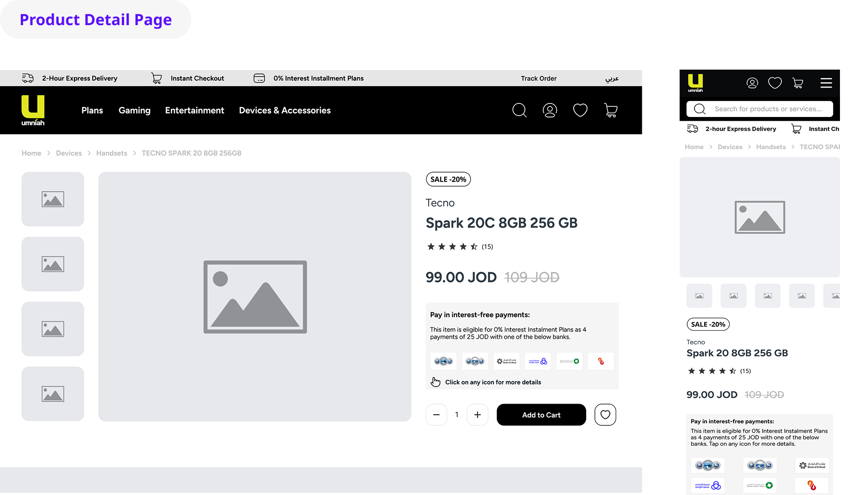Switch language via the عربي link

point(612,78)
